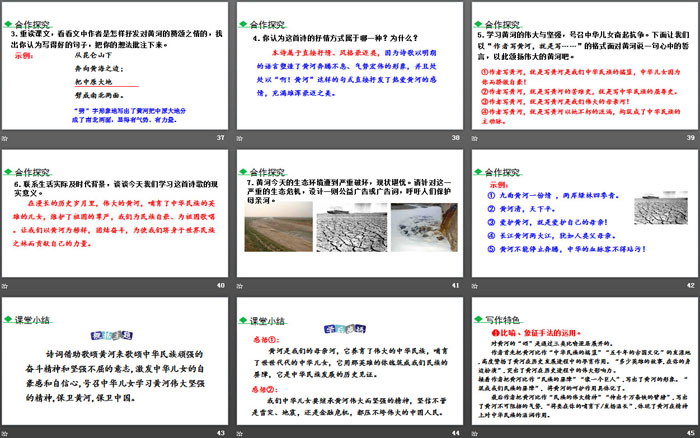The width and height of the screenshot is (700, 438).
Task: Select slide 37 thumbnail with the 示例 poem lines
Action: 115,66
